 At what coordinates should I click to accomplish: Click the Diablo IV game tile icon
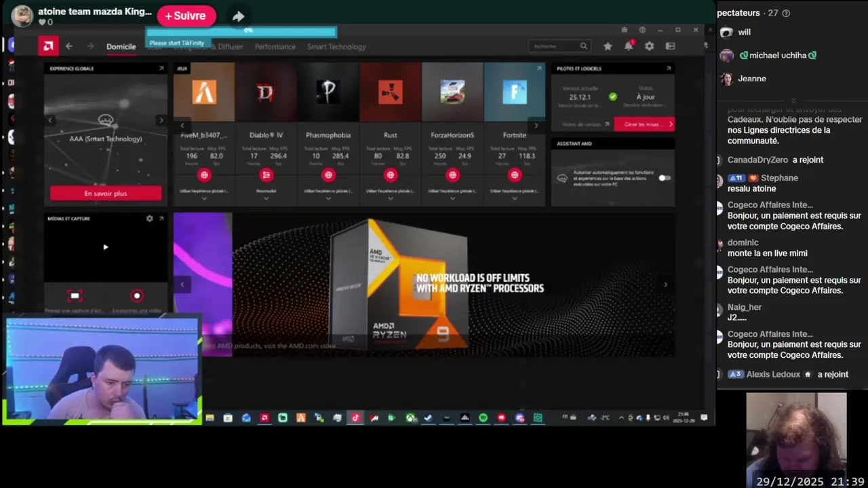click(266, 92)
